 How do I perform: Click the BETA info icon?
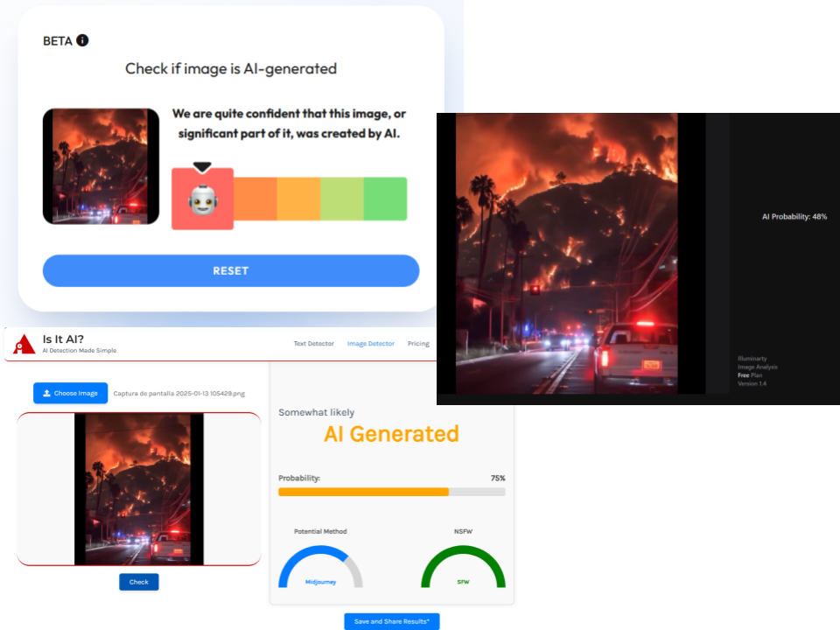(82, 41)
